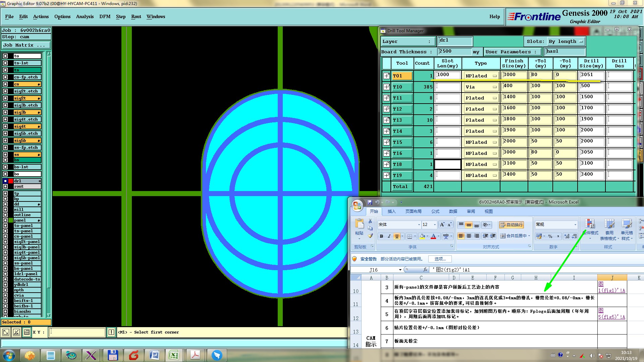Click the Bold formatting icon in Excel
The height and width of the screenshot is (362, 644).
click(381, 236)
